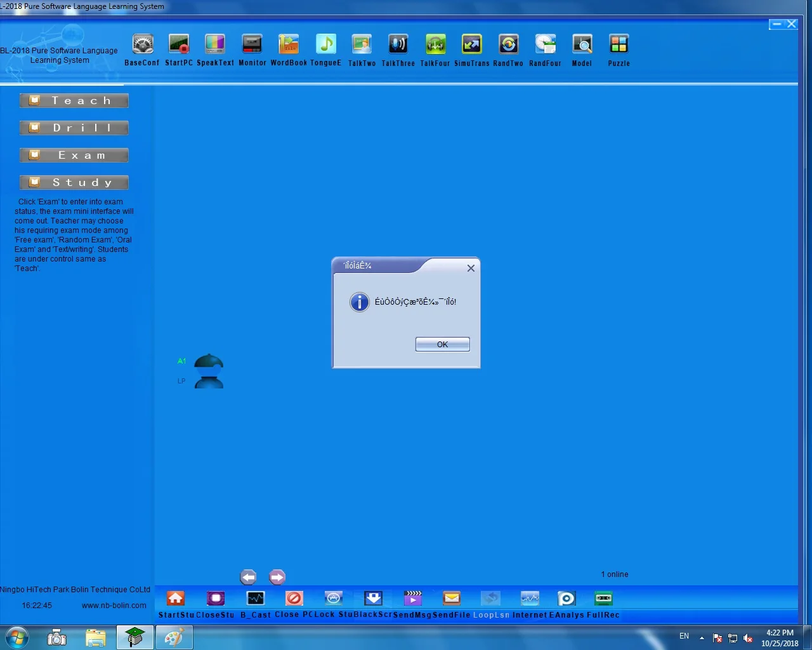812x650 pixels.
Task: Click the SendMsg icon
Action: pos(413,599)
